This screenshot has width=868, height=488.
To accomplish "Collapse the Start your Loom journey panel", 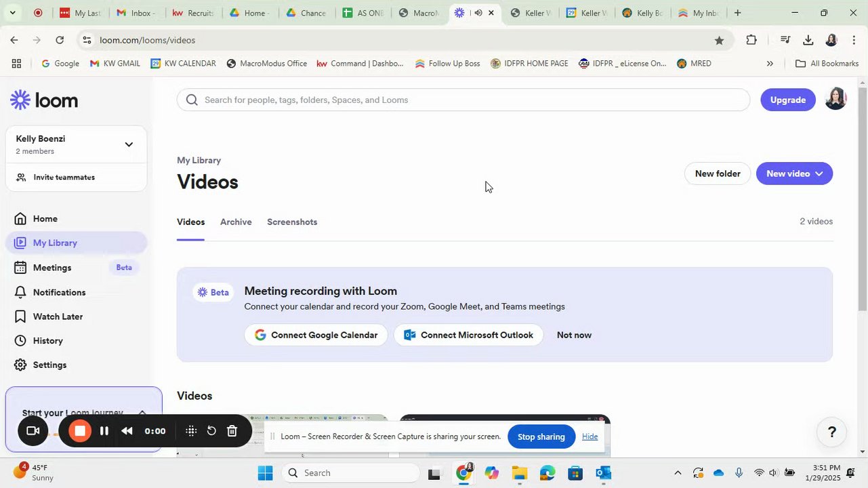I will (142, 412).
